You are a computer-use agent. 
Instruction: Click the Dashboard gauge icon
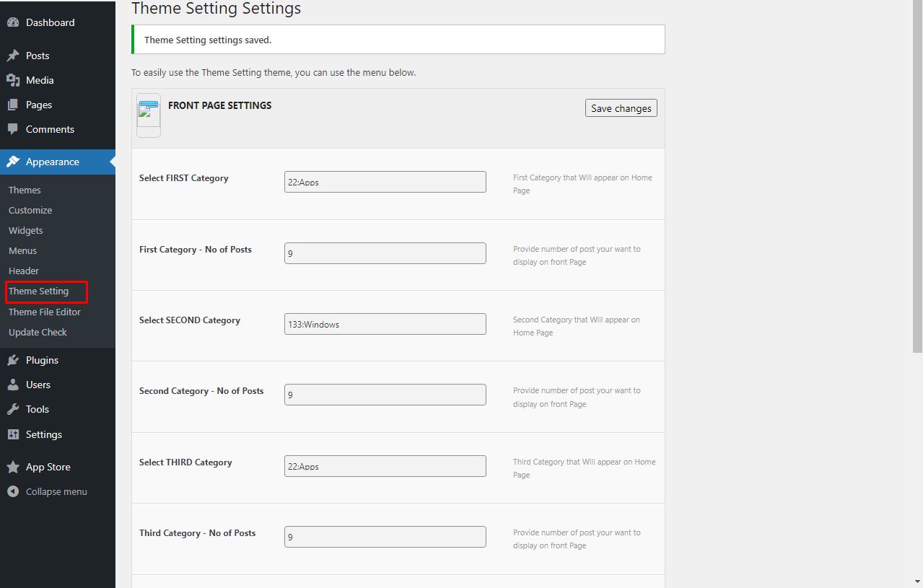coord(13,22)
